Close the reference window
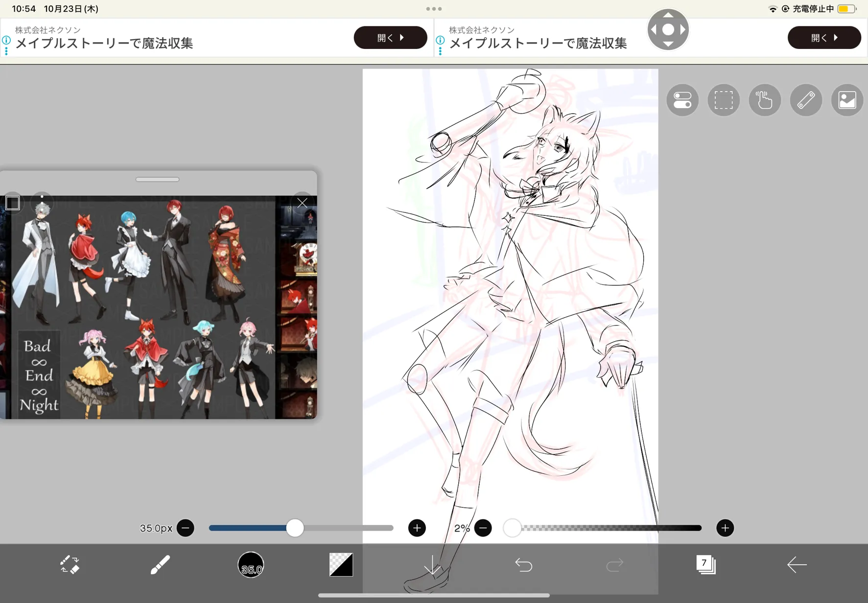 coord(302,203)
